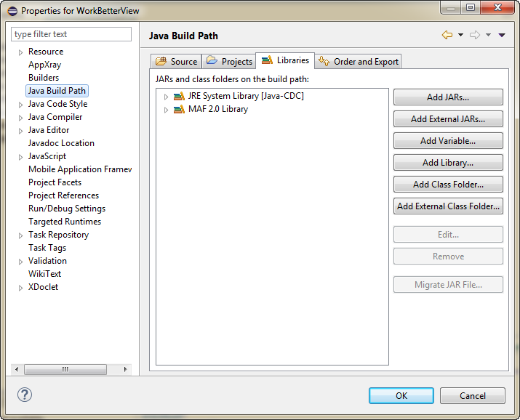Open the Order and Export tab
Screen dimensions: 520x420
[358, 62]
